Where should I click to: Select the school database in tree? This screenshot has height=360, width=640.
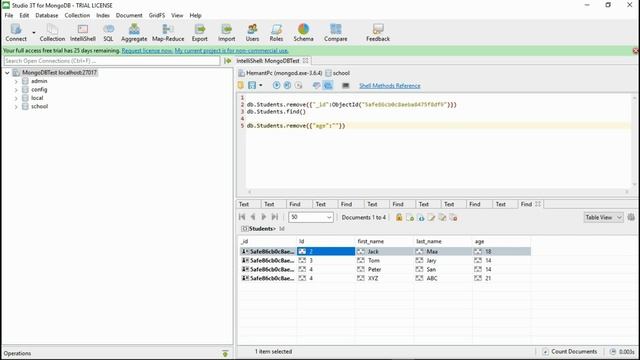[x=39, y=107]
